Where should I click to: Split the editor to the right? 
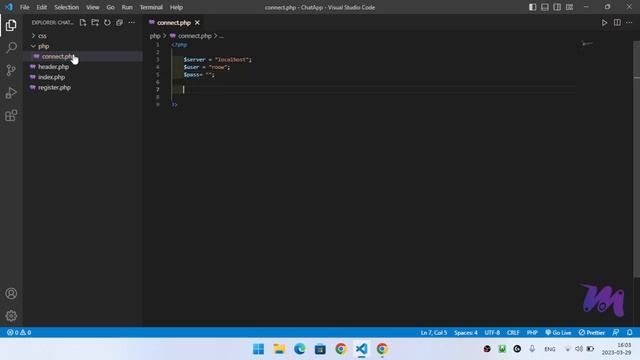(x=617, y=23)
